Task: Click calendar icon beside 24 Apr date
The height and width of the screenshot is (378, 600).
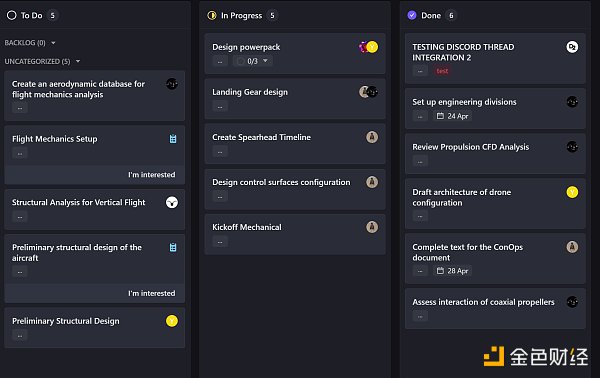Action: 440,116
